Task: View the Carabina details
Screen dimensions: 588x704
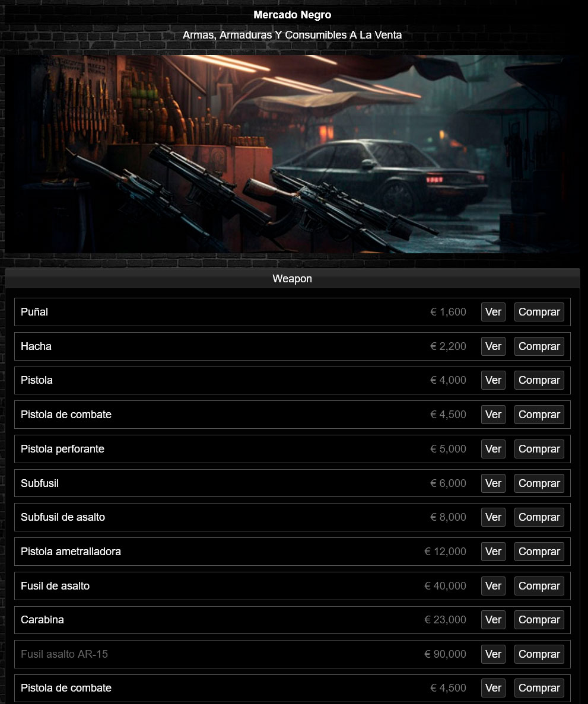Action: tap(493, 620)
